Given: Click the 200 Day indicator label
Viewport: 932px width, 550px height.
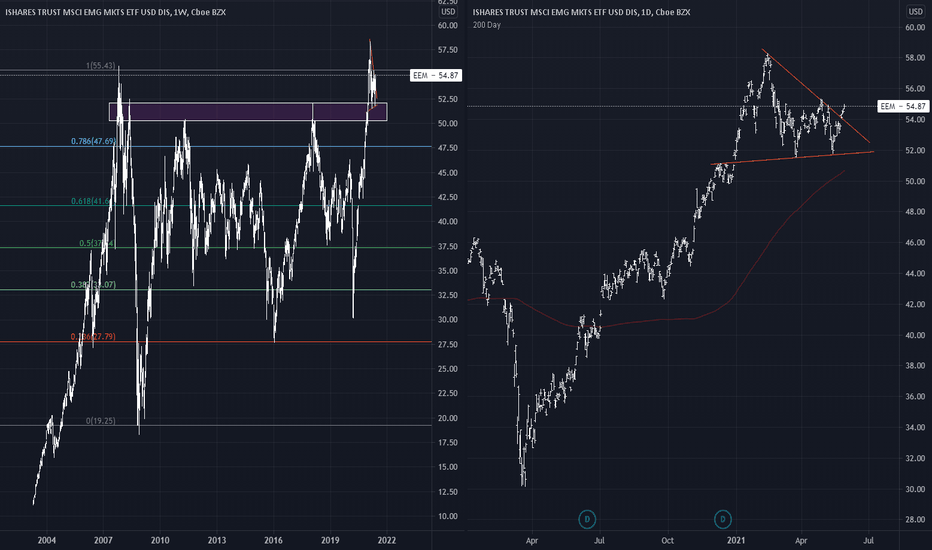Looking at the screenshot, I should [487, 25].
